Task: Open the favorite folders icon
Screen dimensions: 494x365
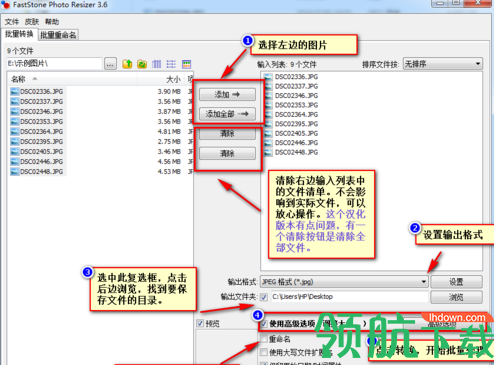Action: click(x=142, y=64)
